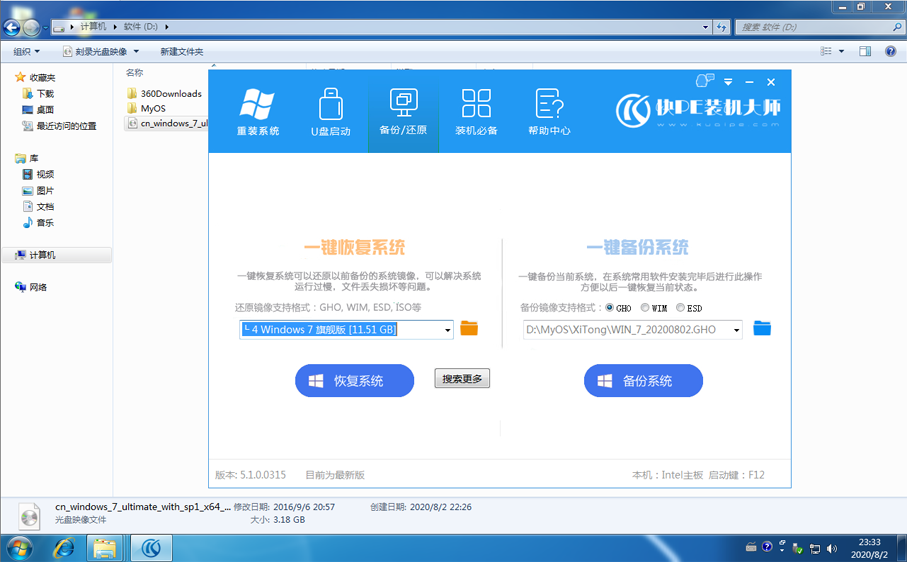Change Explorer view mode icon
This screenshot has height=562, width=907.
[x=826, y=51]
